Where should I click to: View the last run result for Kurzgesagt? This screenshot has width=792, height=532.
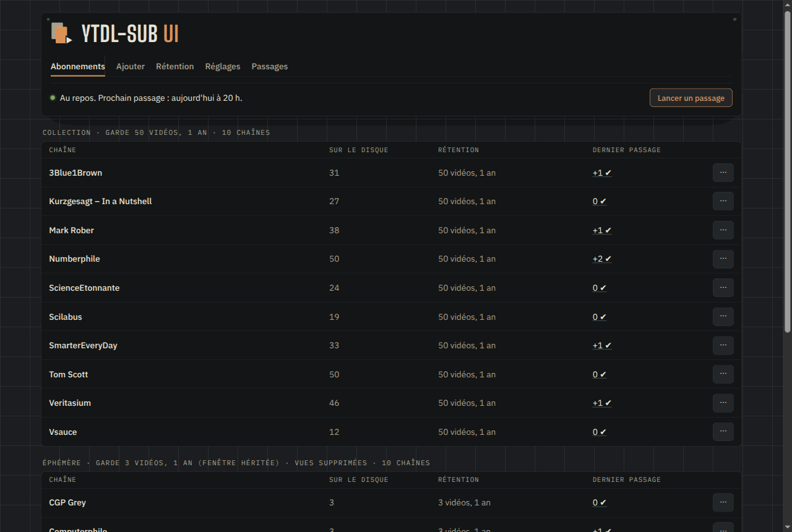click(x=600, y=201)
